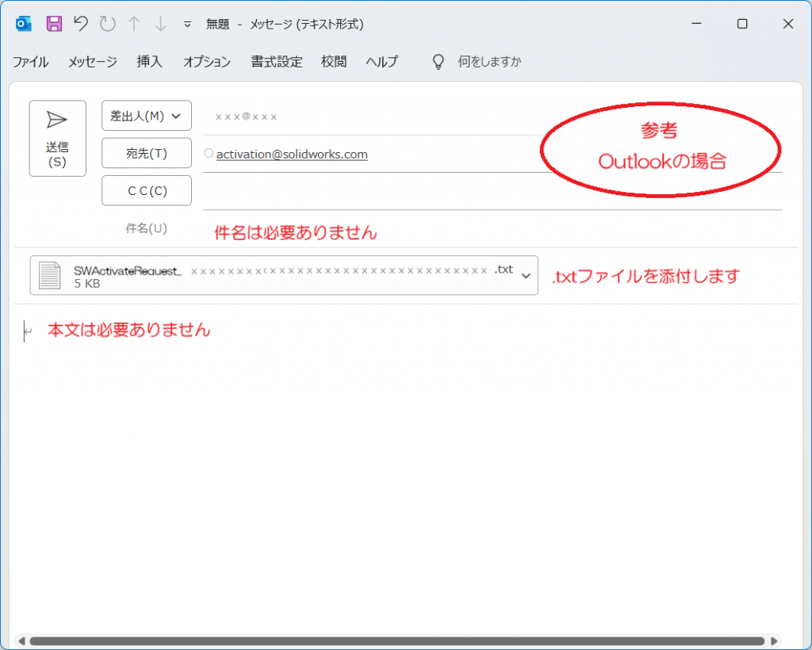The height and width of the screenshot is (650, 812).
Task: Click the Next item down arrow
Action: [161, 24]
